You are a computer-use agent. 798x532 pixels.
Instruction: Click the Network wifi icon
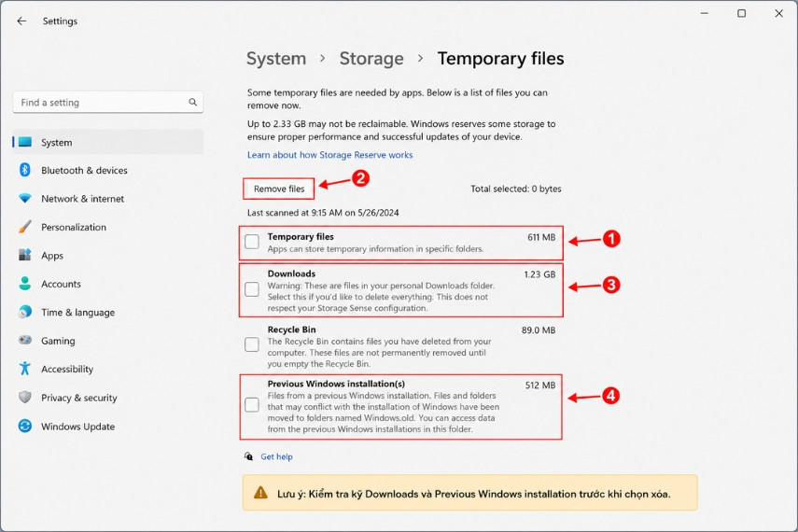tap(25, 198)
